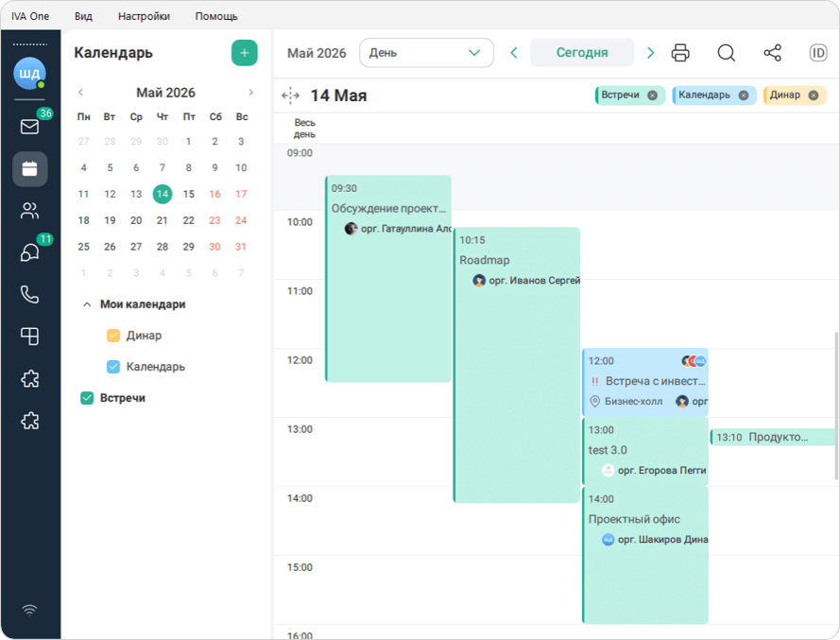Open the Chats icon with 11 badge
Viewport: 840px width, 640px height.
29,251
